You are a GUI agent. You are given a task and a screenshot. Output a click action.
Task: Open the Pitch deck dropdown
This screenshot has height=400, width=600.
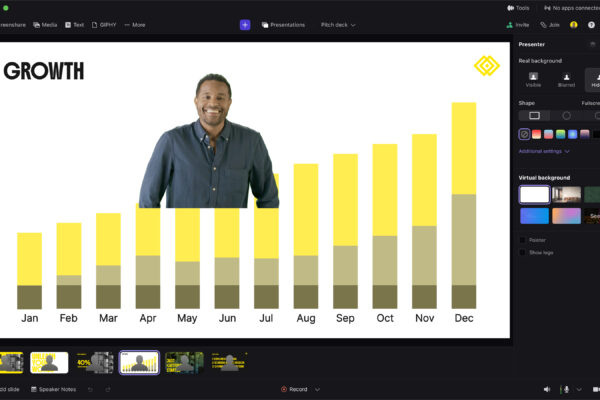(x=338, y=24)
